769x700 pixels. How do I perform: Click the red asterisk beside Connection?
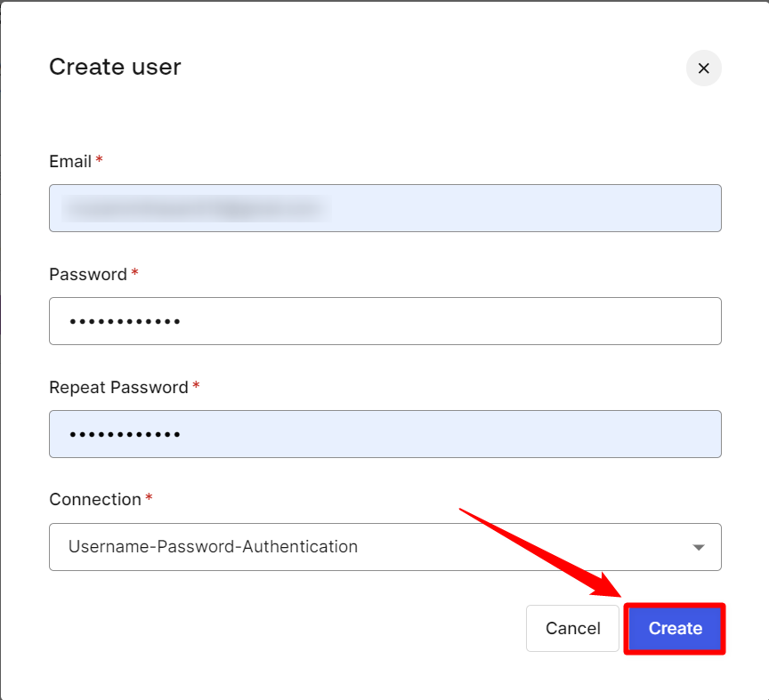tap(150, 499)
